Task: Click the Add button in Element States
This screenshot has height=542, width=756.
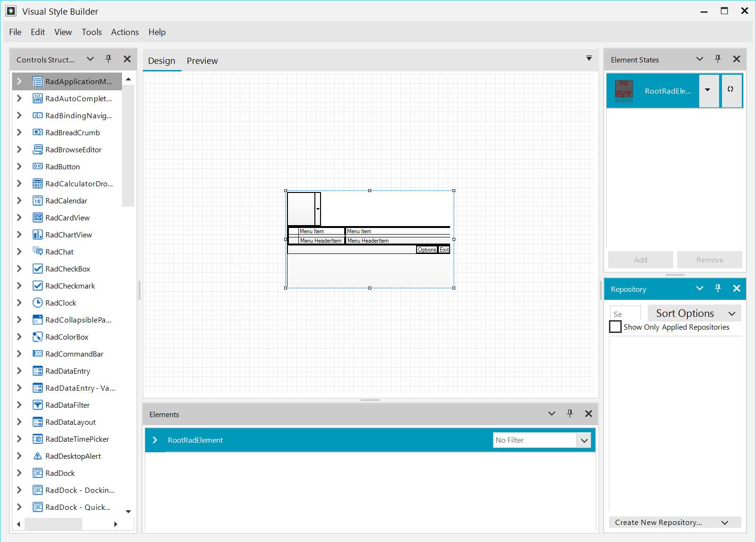Action: point(640,260)
